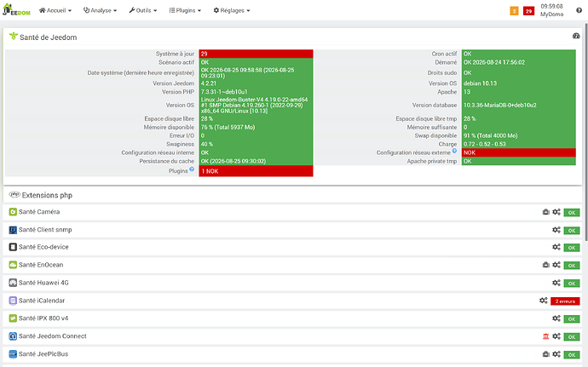Open configuration gears icon in Jeedom Connect row

pyautogui.click(x=556, y=335)
